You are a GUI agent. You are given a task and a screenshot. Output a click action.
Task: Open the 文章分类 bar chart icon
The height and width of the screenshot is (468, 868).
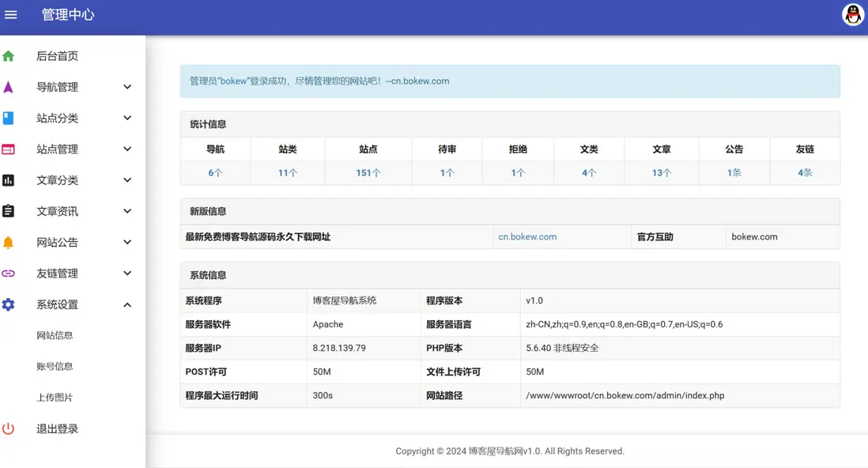(x=7, y=179)
